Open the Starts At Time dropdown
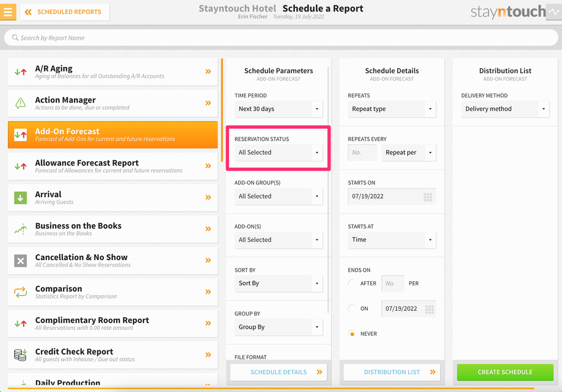 click(392, 240)
